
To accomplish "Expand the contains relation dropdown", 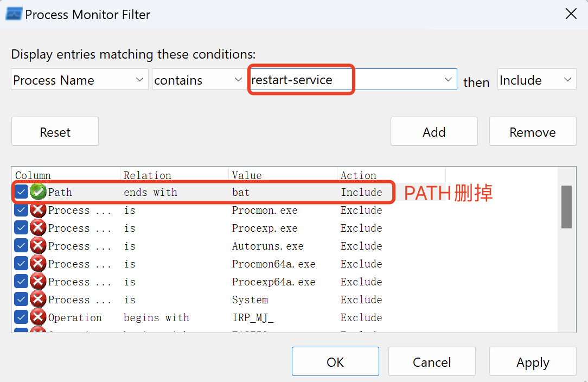I will click(x=198, y=80).
